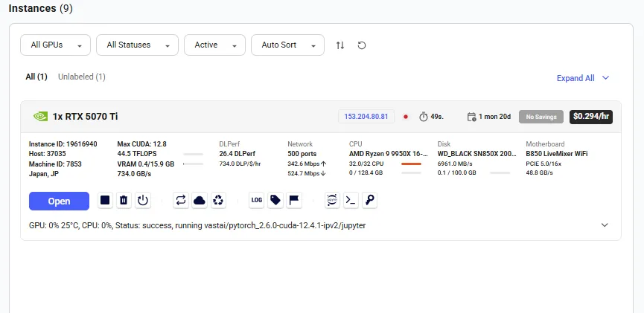Launch the Jupyter icon
The width and height of the screenshot is (644, 313).
pyautogui.click(x=332, y=200)
